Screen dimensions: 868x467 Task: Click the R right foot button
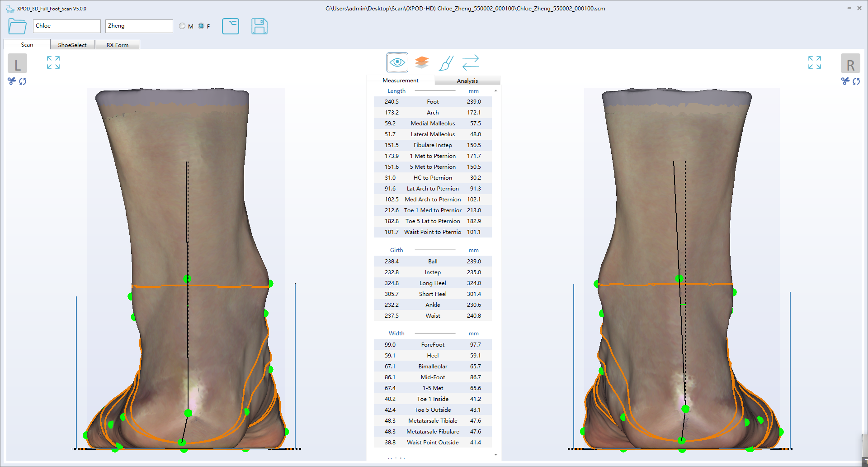point(851,63)
